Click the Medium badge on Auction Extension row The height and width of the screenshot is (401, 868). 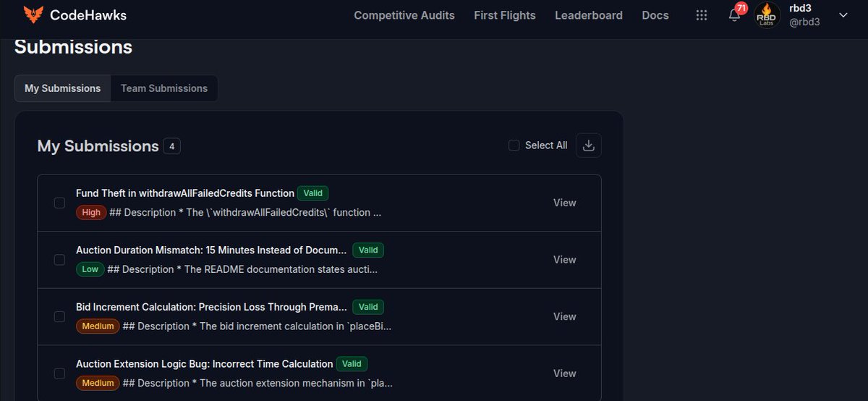click(x=98, y=383)
